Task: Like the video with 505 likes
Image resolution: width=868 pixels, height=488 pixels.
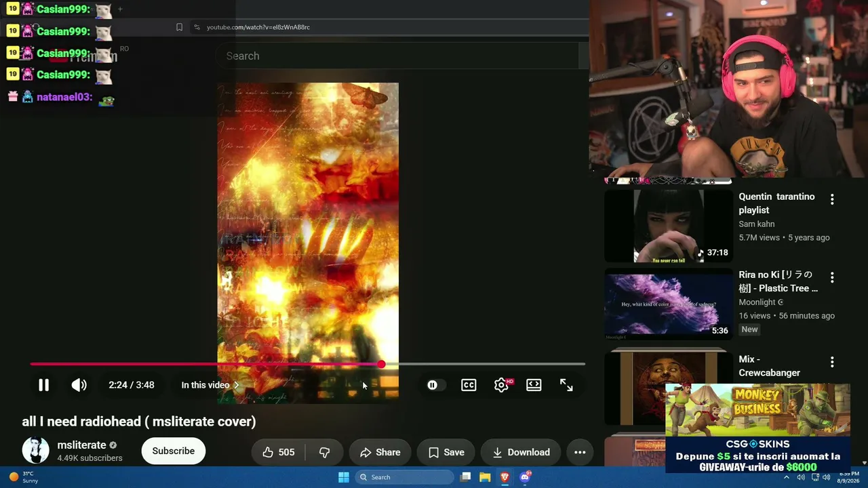Action: [279, 452]
